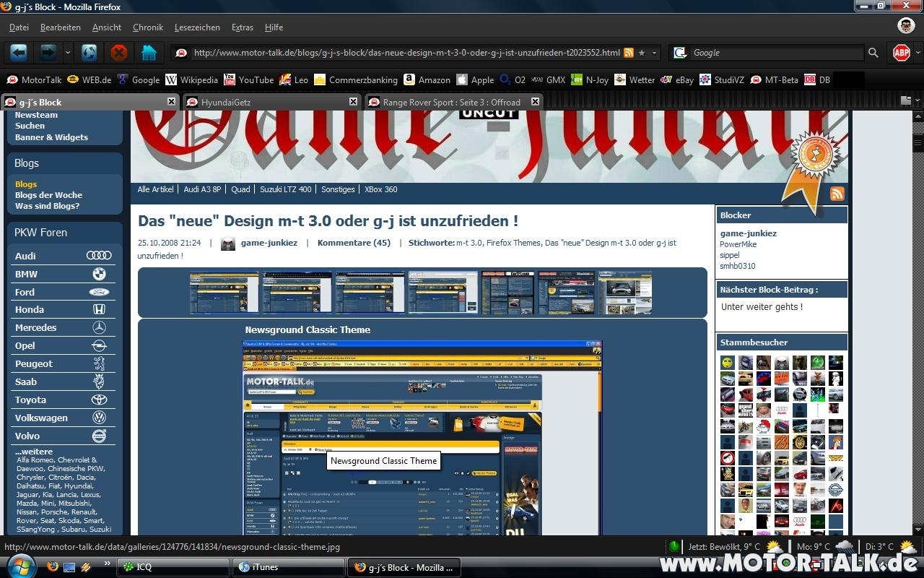Open the history dropdown next to Forward

pos(68,53)
